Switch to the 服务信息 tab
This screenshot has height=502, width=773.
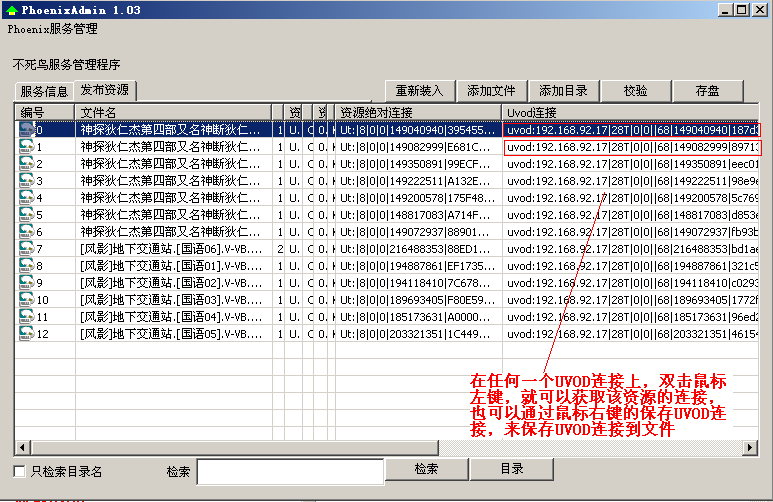[44, 91]
